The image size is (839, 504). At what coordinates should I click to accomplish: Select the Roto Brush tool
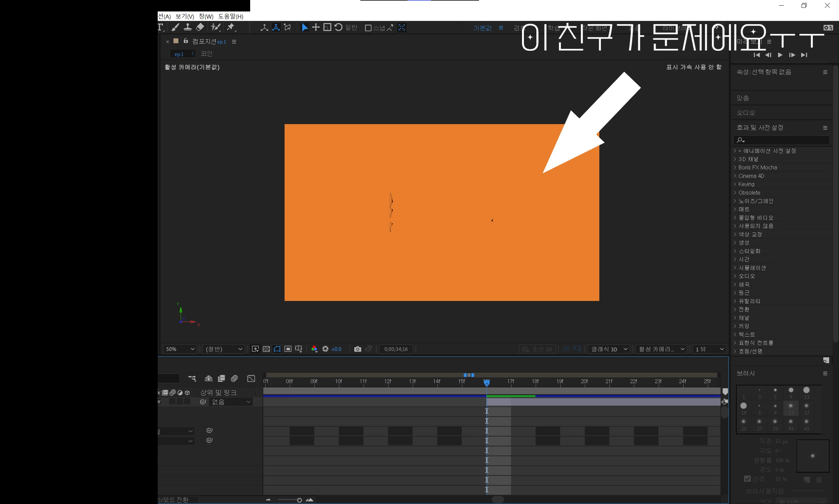215,27
